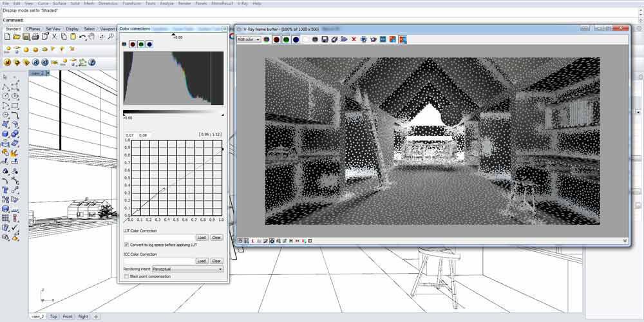Image resolution: width=644 pixels, height=322 pixels.
Task: Click the teapot render icon in frame buffer
Action: pos(373,39)
